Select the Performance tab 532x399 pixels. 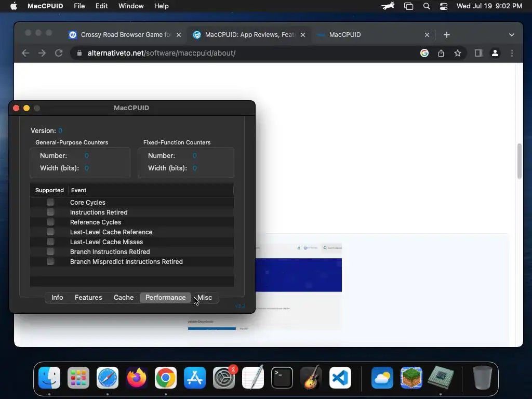tap(166, 298)
